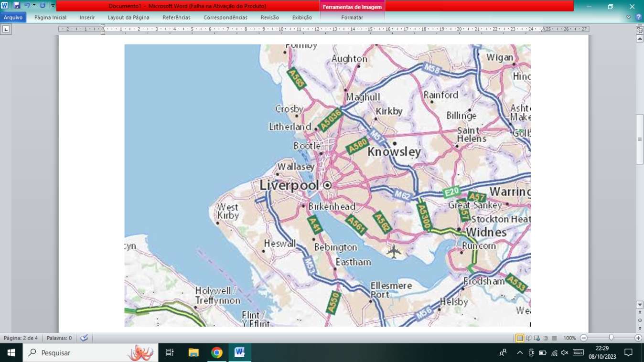This screenshot has height=362, width=644.
Task: Open File Explorer from the taskbar
Action: click(x=193, y=353)
